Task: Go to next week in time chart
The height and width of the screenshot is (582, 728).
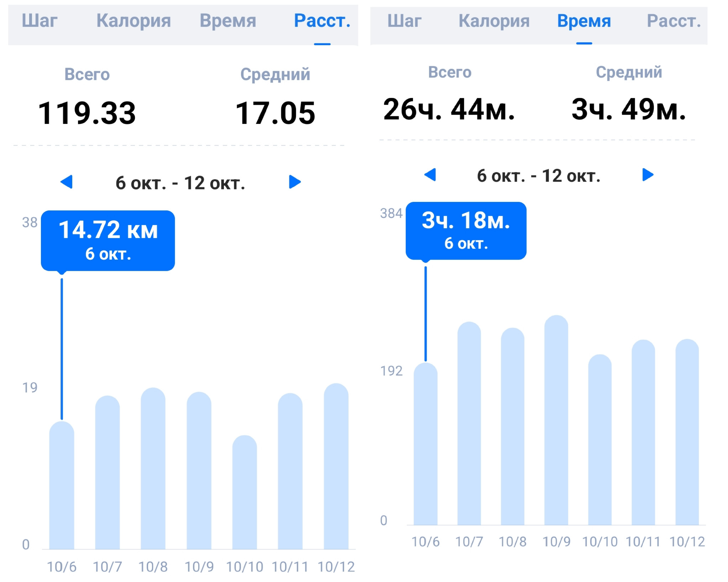Action: tap(648, 175)
